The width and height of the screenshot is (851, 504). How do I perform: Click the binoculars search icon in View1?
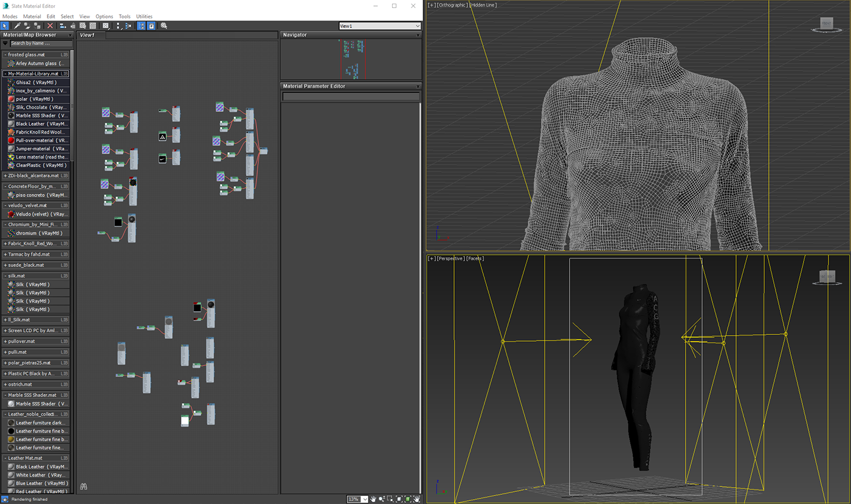click(84, 486)
